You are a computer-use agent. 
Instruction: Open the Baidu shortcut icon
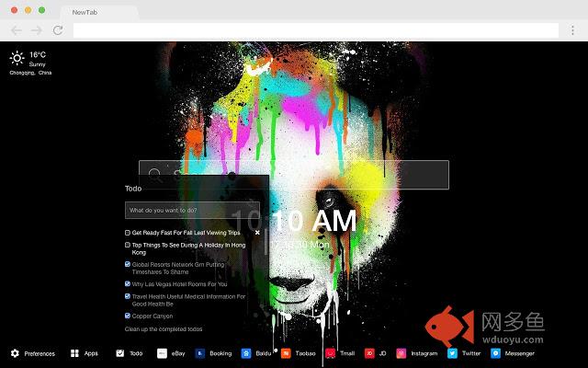[x=246, y=353]
